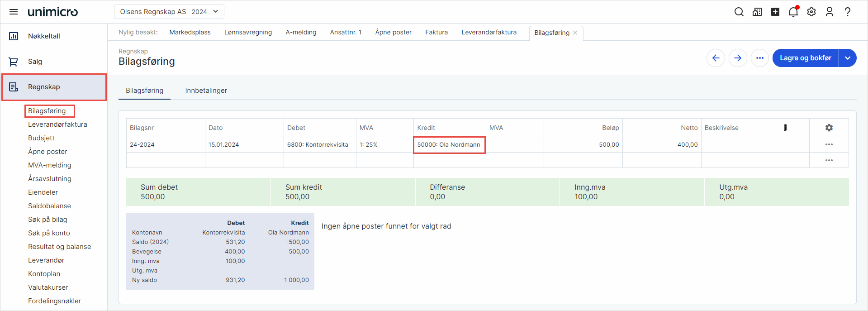Open the Markedsplass recent link
Viewport: 868px width, 311px height.
(190, 32)
